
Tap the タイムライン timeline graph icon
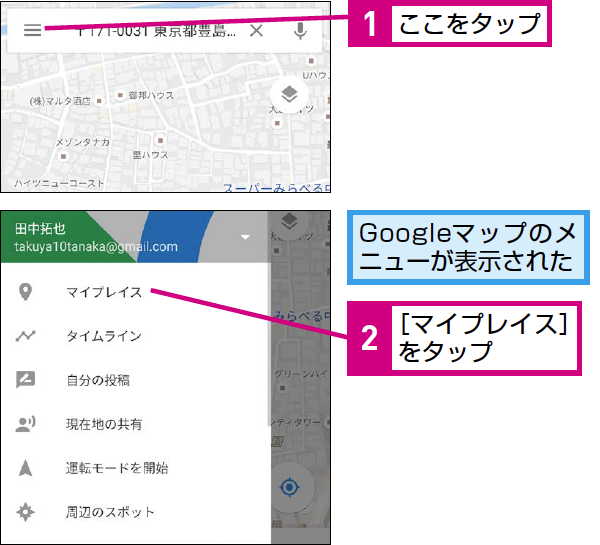coord(26,336)
